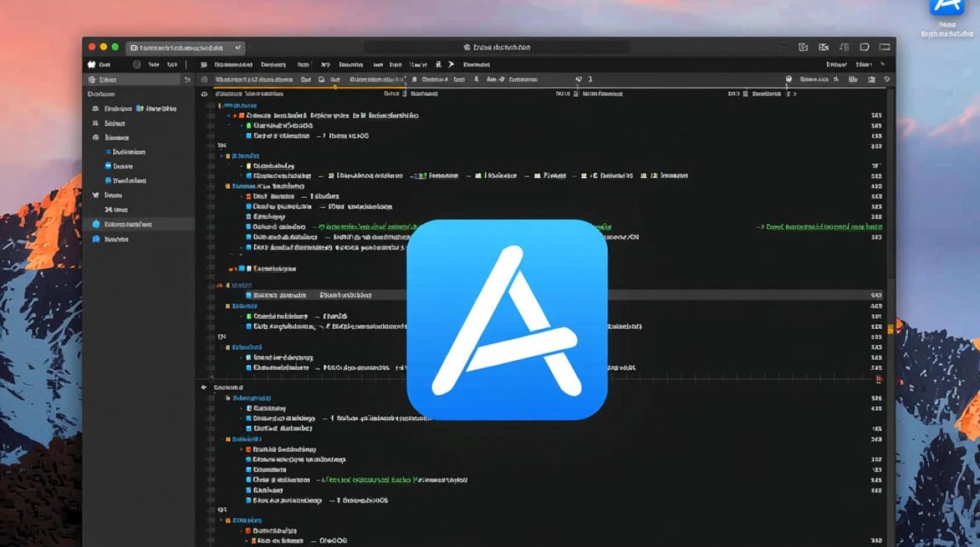Viewport: 980px width, 547px height.
Task: Click the rightmost rectangle icon in title bar
Action: pyautogui.click(x=884, y=47)
